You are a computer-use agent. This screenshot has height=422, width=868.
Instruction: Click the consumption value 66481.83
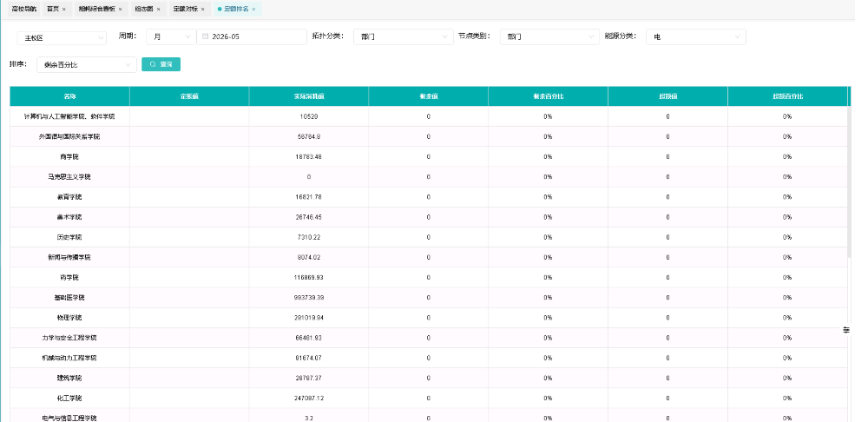(309, 338)
